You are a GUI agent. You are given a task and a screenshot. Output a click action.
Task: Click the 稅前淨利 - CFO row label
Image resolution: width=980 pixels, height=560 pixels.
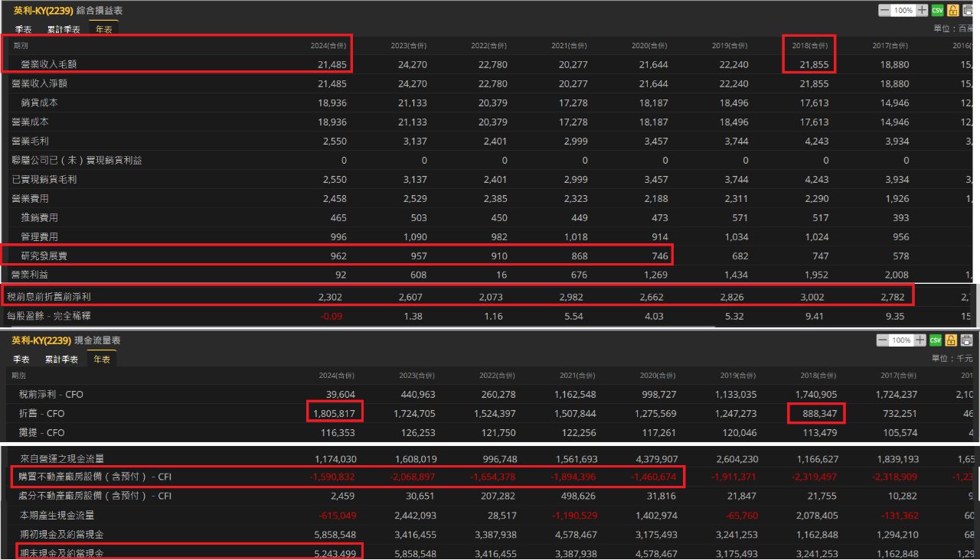(51, 395)
